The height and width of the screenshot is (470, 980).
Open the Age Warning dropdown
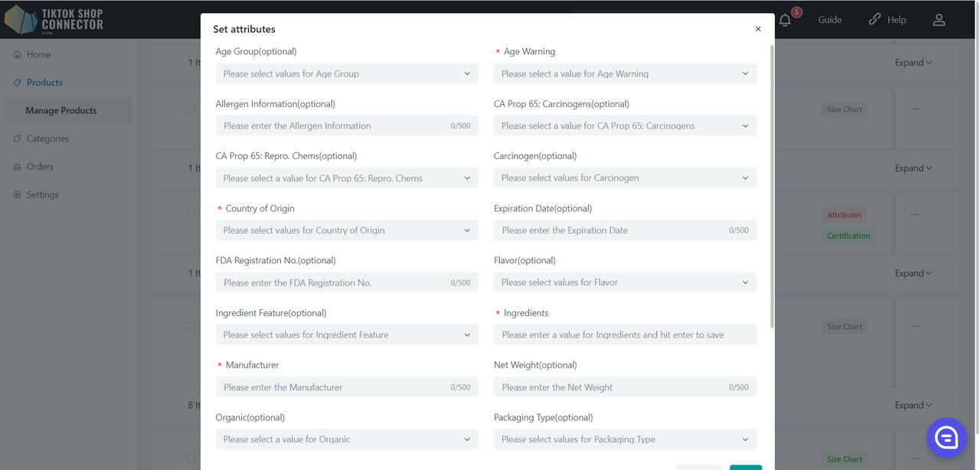coord(626,73)
